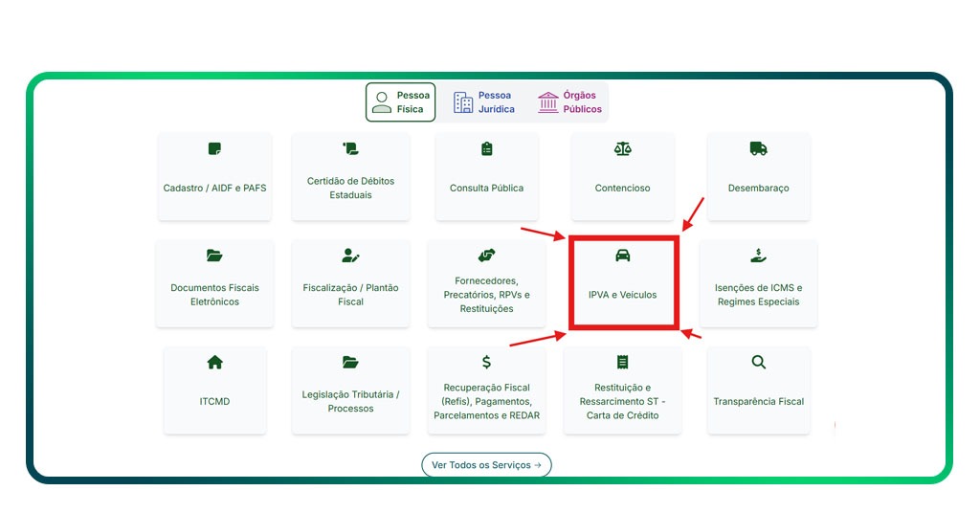The image size is (980, 513).
Task: Click the hand-with-dollar icon for Isenções de ICMS
Action: pyautogui.click(x=758, y=256)
